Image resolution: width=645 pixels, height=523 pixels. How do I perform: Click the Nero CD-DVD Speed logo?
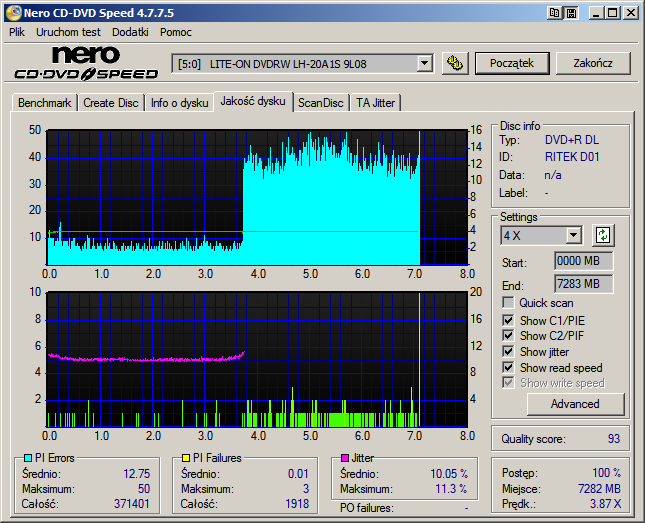(x=86, y=63)
